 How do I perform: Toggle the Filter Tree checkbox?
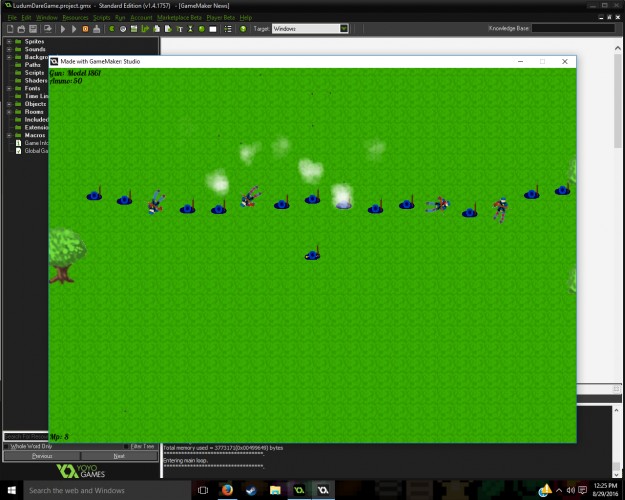[126, 447]
